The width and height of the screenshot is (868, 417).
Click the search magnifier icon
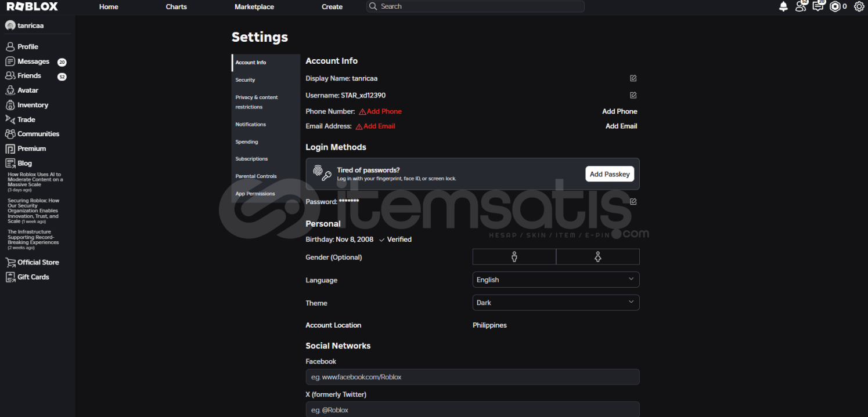pos(373,6)
